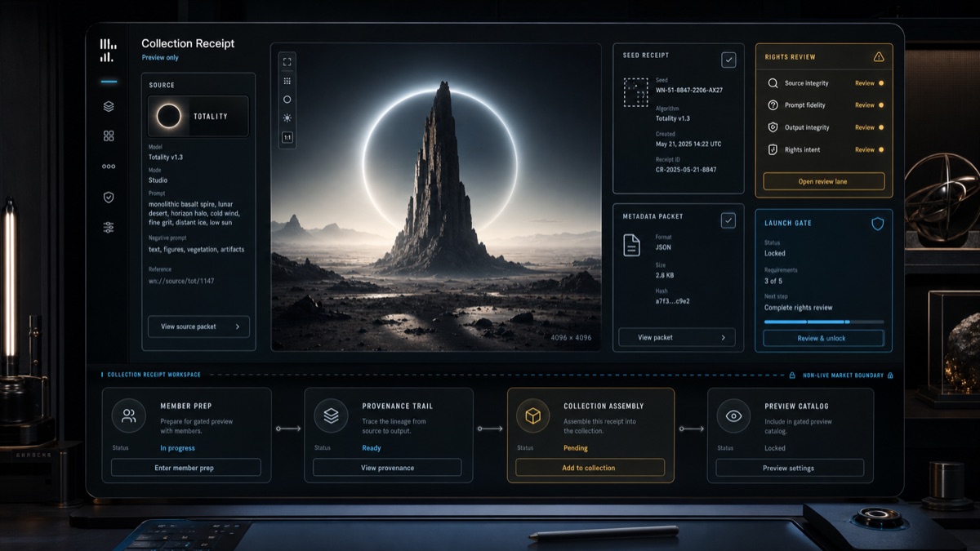The image size is (980, 551).
Task: Toggle the Seed Receipt checkbox
Action: [x=728, y=60]
